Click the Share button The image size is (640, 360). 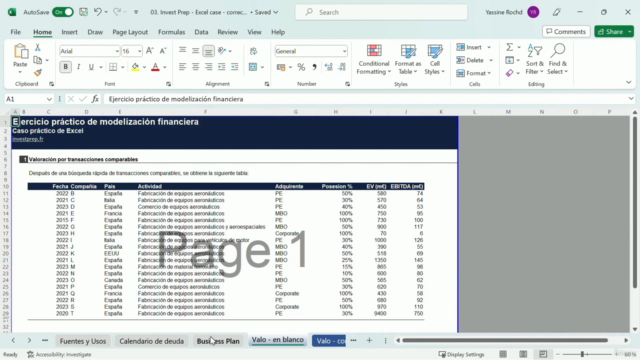[611, 31]
